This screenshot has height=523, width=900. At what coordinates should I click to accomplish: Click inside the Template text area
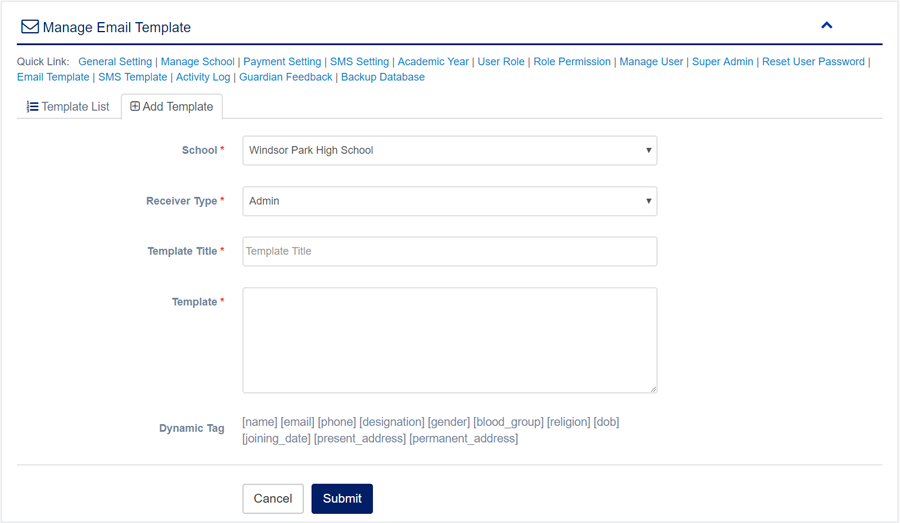tap(449, 340)
